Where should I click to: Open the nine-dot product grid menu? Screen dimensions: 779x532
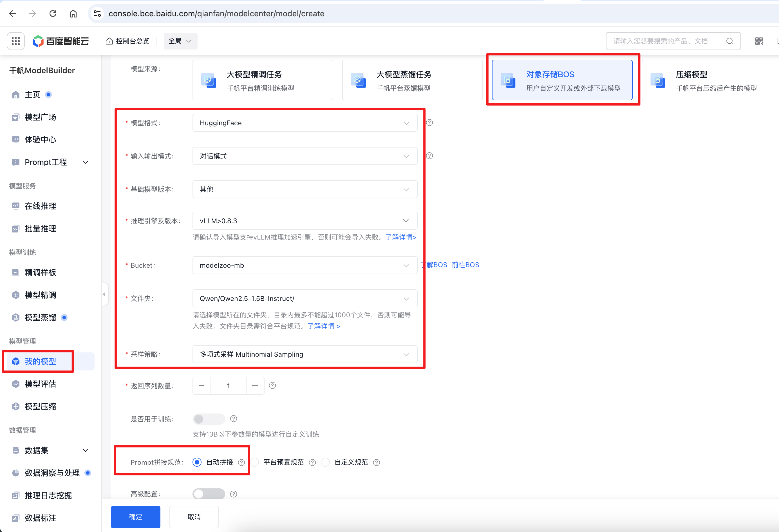click(x=16, y=41)
